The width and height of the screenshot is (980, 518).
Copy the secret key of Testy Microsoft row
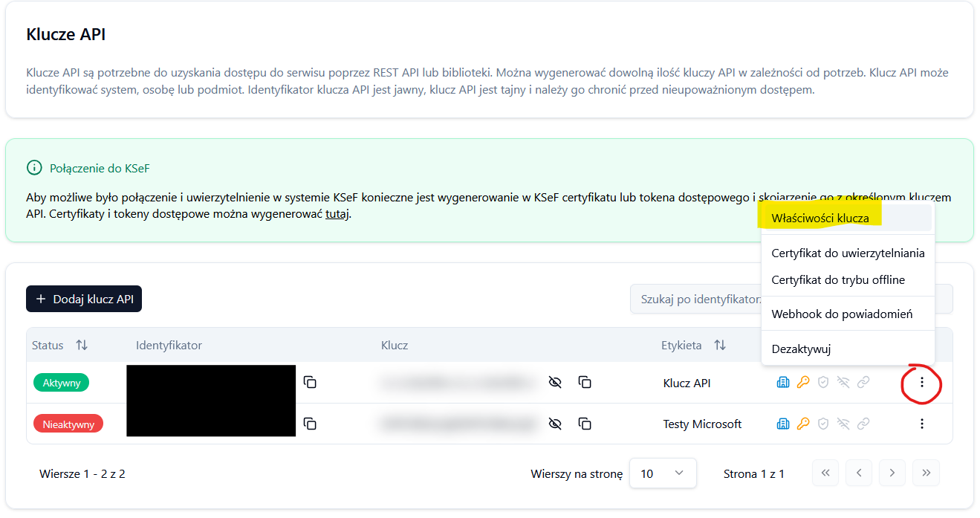[x=585, y=424]
